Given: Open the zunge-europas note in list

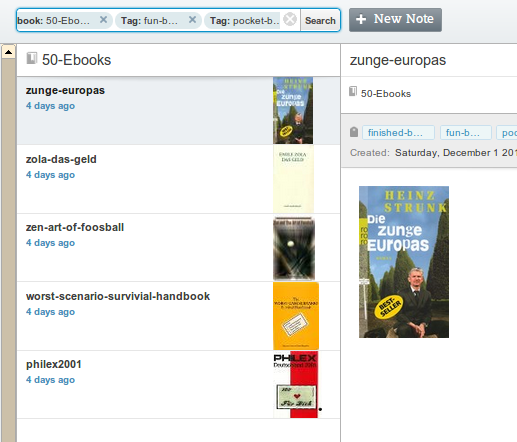Looking at the screenshot, I should point(178,111).
